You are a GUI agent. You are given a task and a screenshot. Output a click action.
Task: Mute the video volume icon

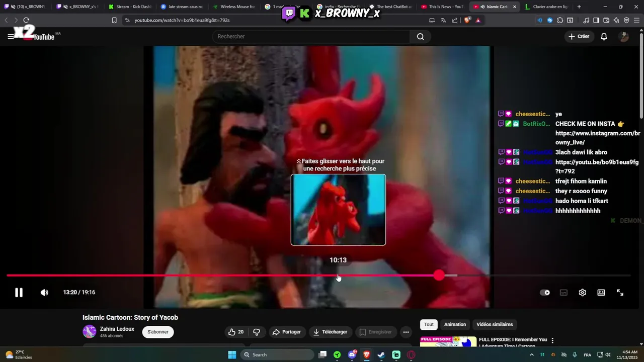44,293
